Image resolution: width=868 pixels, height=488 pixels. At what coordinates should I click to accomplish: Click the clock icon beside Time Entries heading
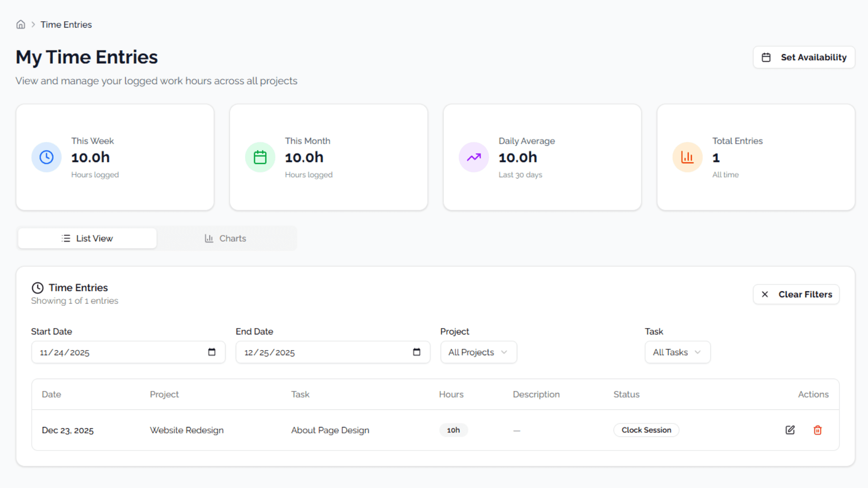coord(38,287)
